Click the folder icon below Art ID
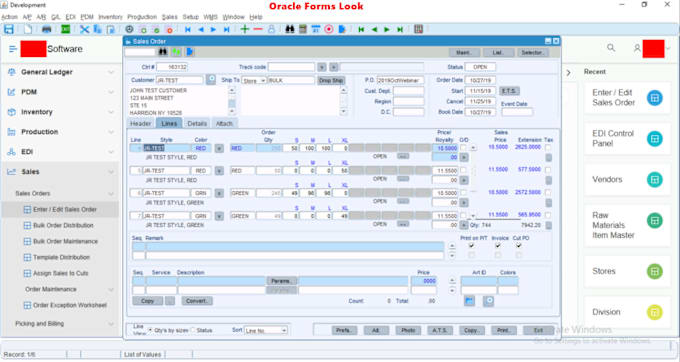The image size is (680, 362). 469,301
